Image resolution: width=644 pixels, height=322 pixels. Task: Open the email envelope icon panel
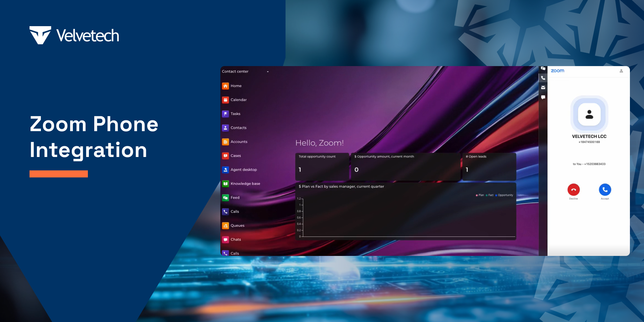[543, 88]
